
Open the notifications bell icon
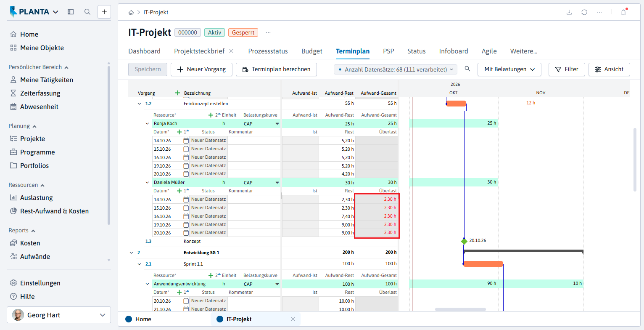click(x=623, y=12)
